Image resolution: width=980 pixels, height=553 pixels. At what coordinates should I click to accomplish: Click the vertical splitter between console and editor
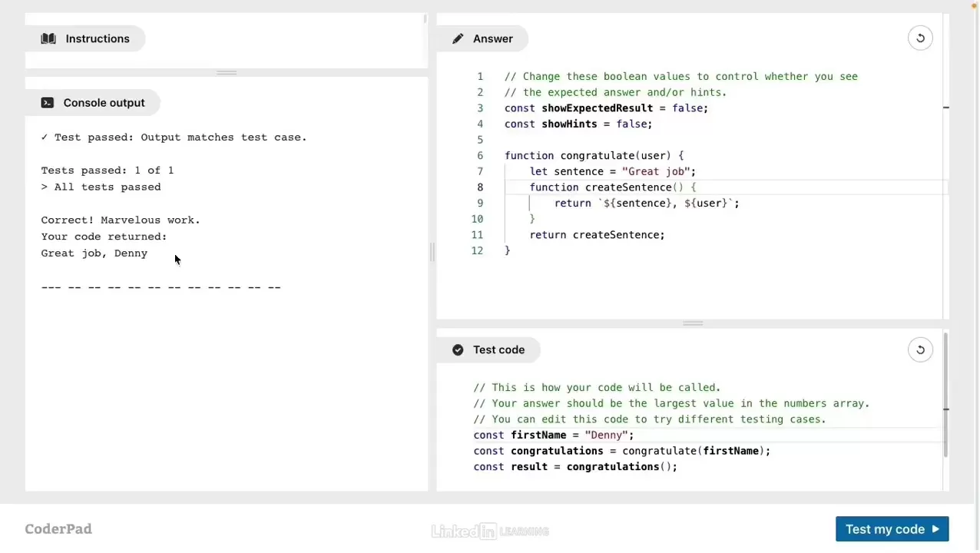tap(432, 252)
